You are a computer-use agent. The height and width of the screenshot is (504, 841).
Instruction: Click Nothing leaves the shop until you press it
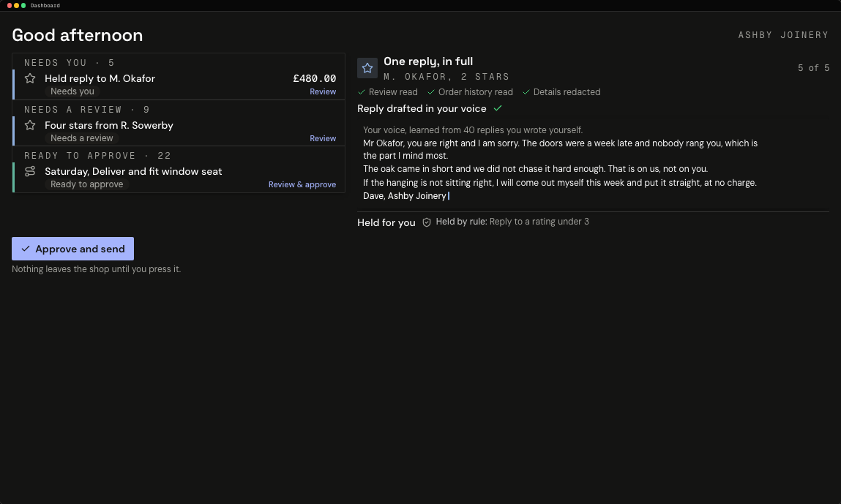[97, 269]
